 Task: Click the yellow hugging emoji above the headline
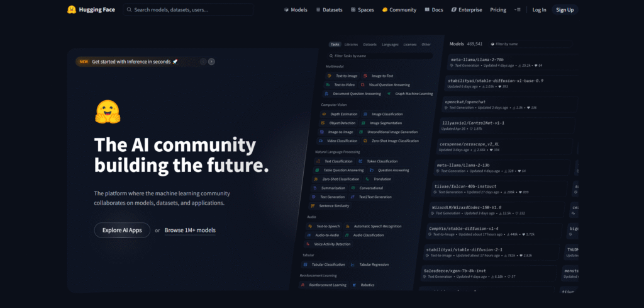point(108,112)
